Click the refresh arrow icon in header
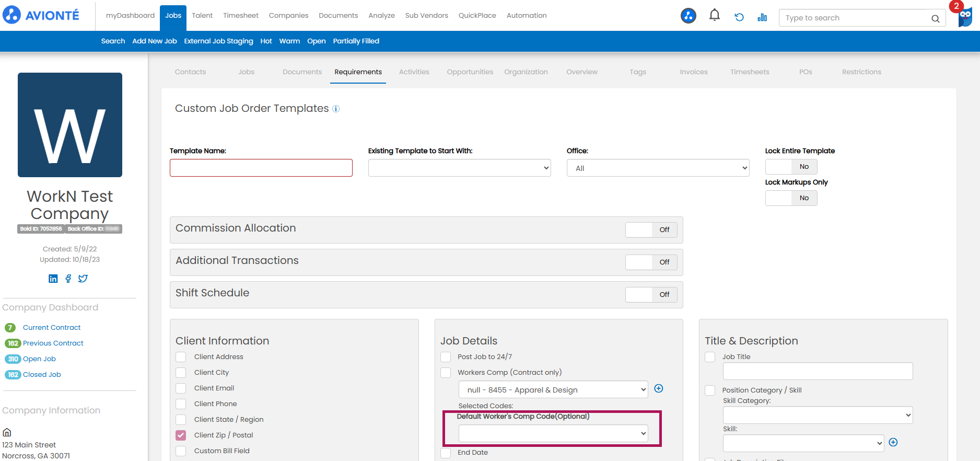The image size is (980, 461). (x=739, y=17)
